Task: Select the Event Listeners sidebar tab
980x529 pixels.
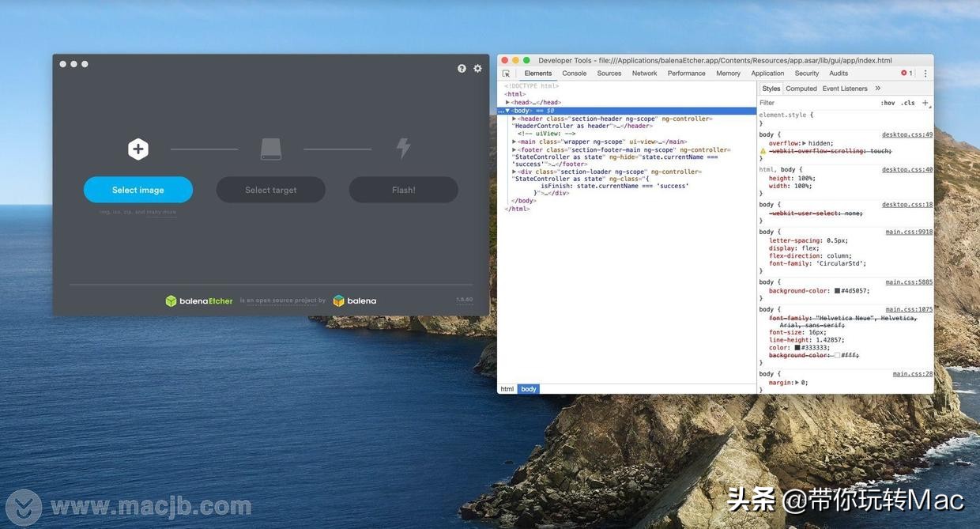Action: pos(845,89)
